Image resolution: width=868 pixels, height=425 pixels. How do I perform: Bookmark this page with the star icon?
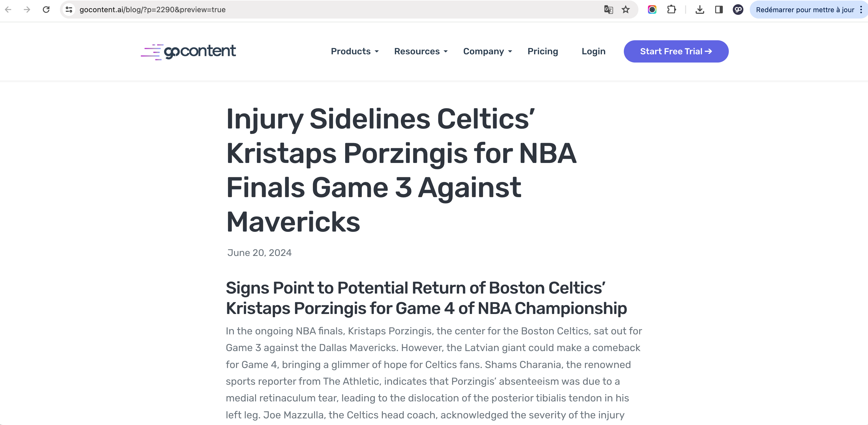(x=626, y=10)
